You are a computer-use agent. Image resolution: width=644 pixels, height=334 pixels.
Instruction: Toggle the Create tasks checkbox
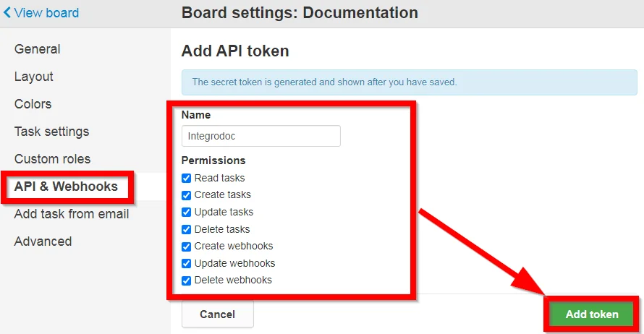[186, 195]
